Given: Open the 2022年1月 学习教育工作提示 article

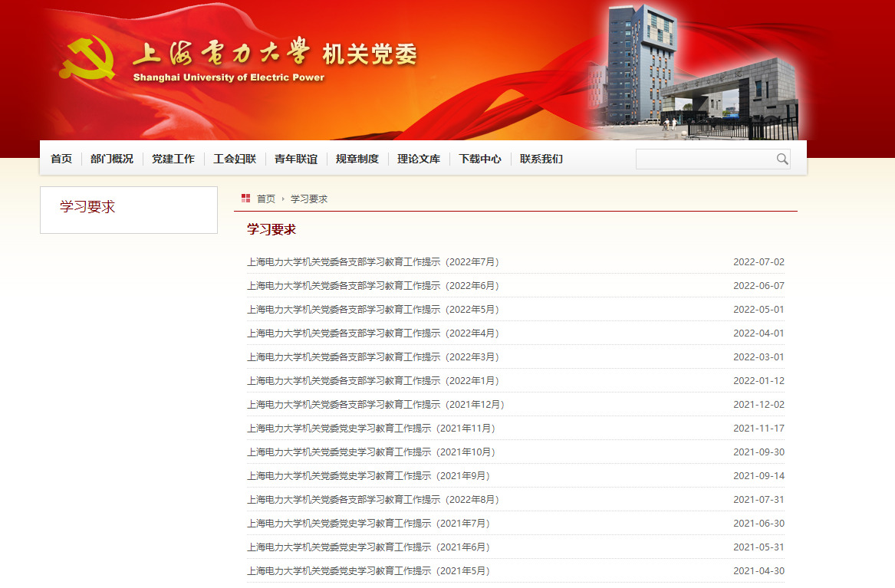Looking at the screenshot, I should pyautogui.click(x=373, y=381).
